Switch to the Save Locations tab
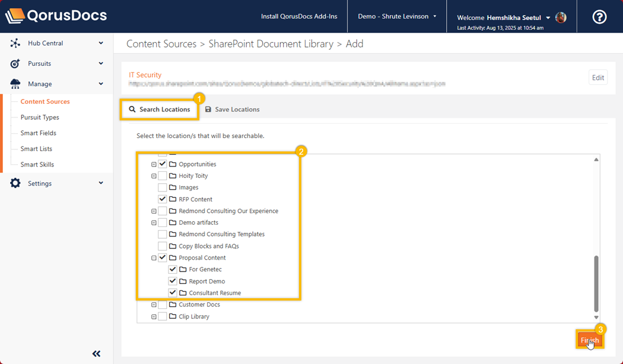 click(x=232, y=110)
